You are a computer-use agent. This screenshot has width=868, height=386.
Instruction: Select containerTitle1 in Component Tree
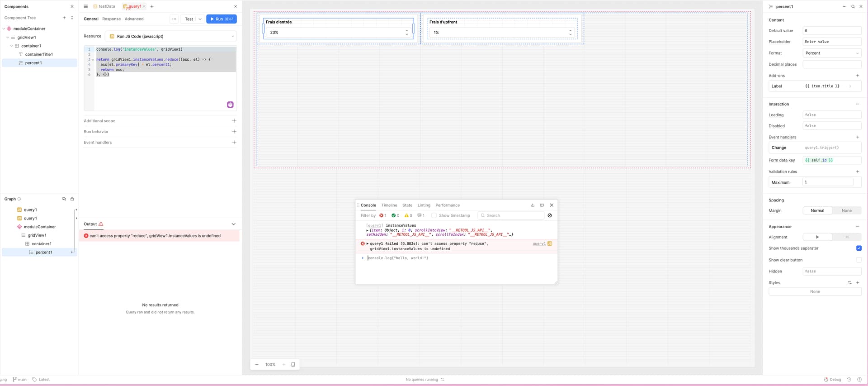39,54
